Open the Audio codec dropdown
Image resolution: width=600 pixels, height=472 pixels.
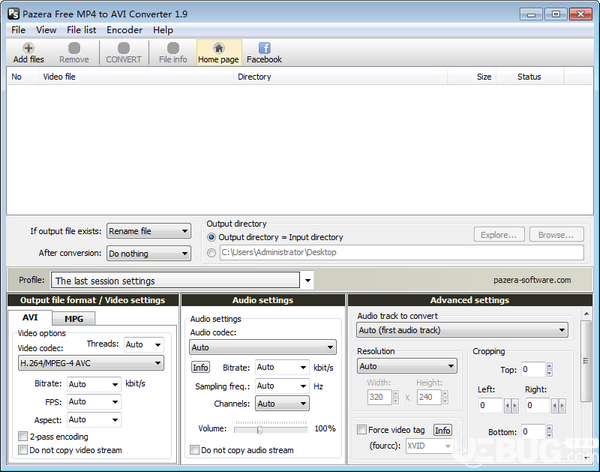pos(263,347)
